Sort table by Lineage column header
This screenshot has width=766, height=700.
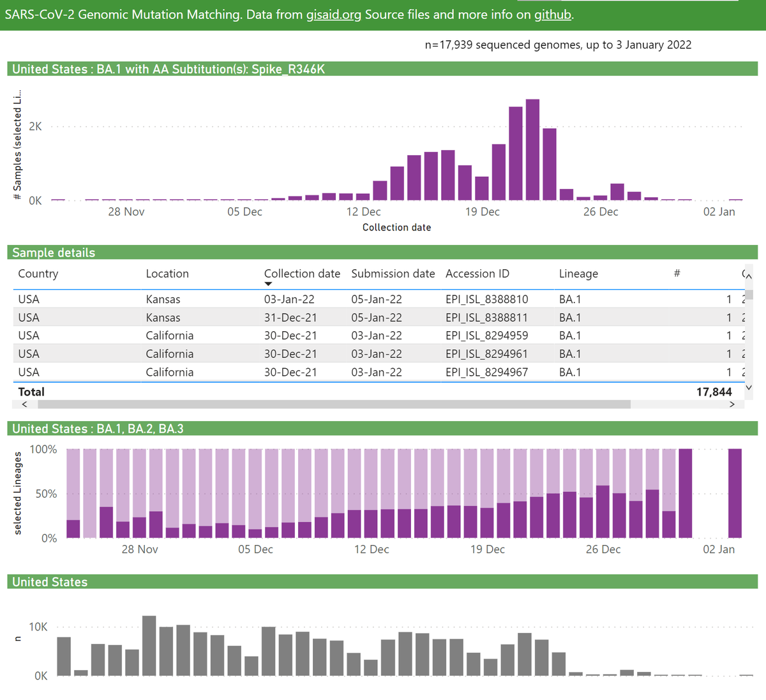[578, 274]
